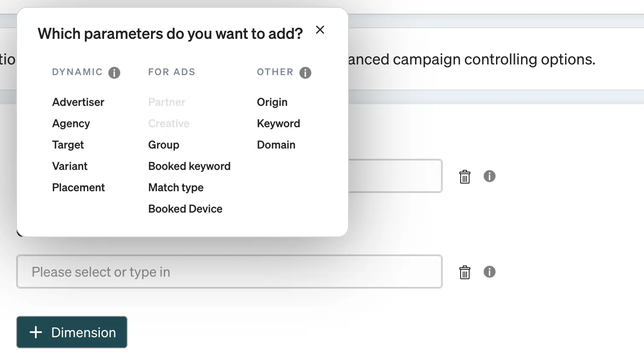Click trash icon beside 'Please select or type in'
This screenshot has width=644, height=362.
pyautogui.click(x=465, y=272)
